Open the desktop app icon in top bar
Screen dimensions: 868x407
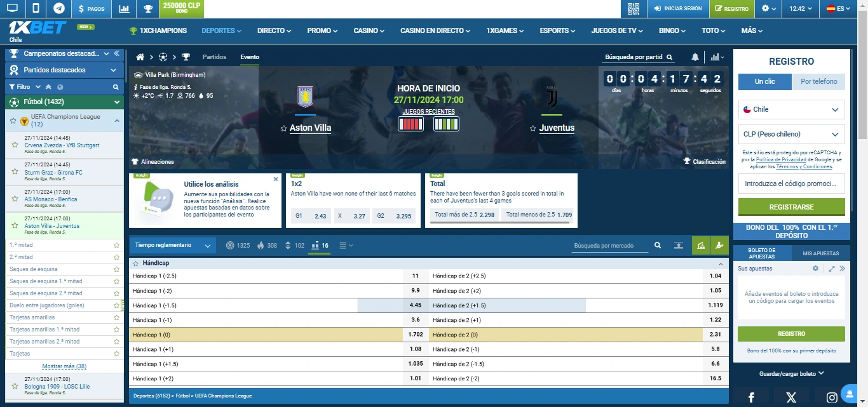pyautogui.click(x=12, y=9)
